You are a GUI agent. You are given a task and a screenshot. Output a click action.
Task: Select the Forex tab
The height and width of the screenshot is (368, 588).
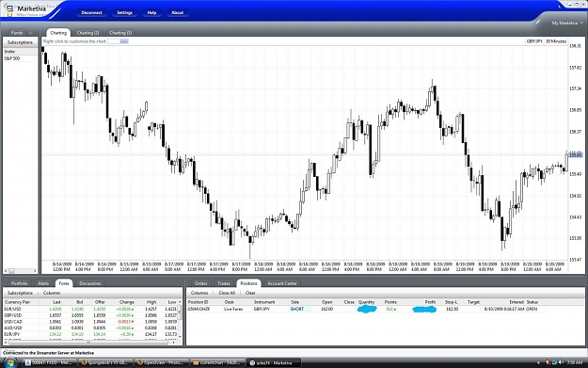click(x=64, y=283)
